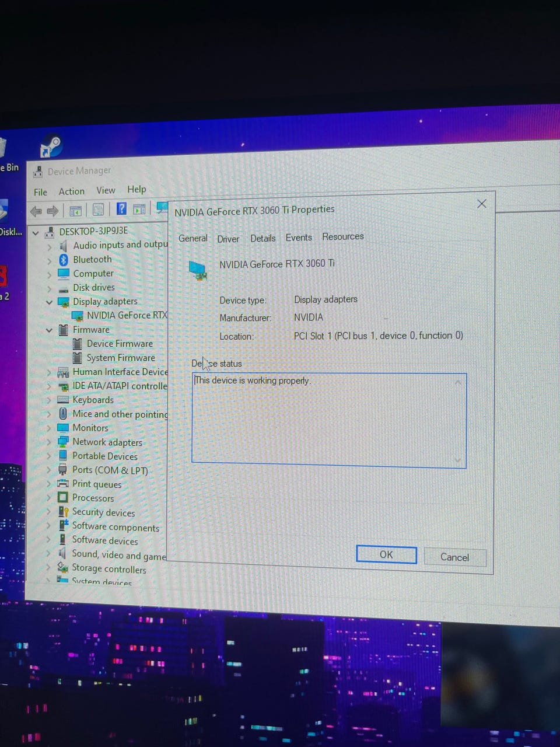Click the 'Display adapters' device type value
This screenshot has width=560, height=747.
point(325,299)
